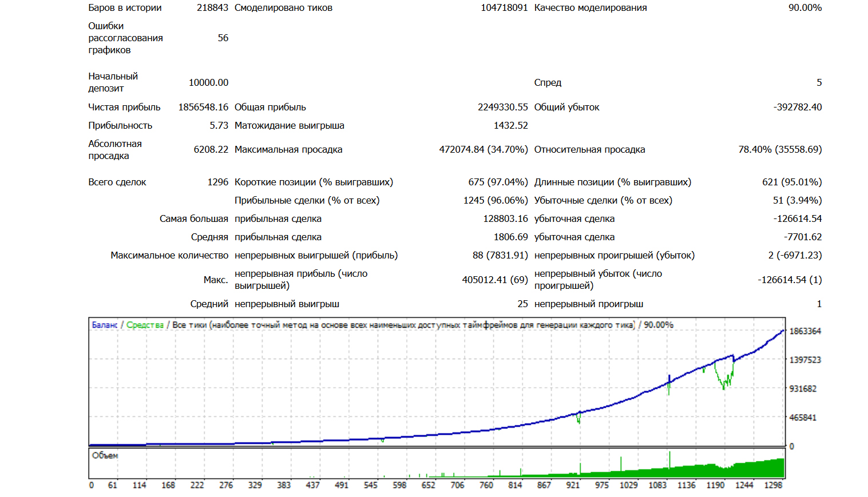
Task: Select the long positions value 621 (95.01%)
Action: [x=792, y=182]
